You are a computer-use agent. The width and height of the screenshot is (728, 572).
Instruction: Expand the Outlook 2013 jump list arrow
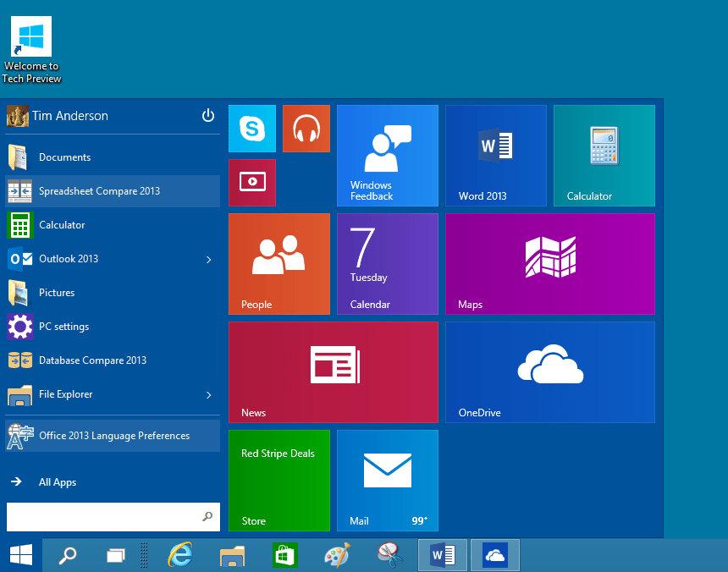pyautogui.click(x=209, y=259)
